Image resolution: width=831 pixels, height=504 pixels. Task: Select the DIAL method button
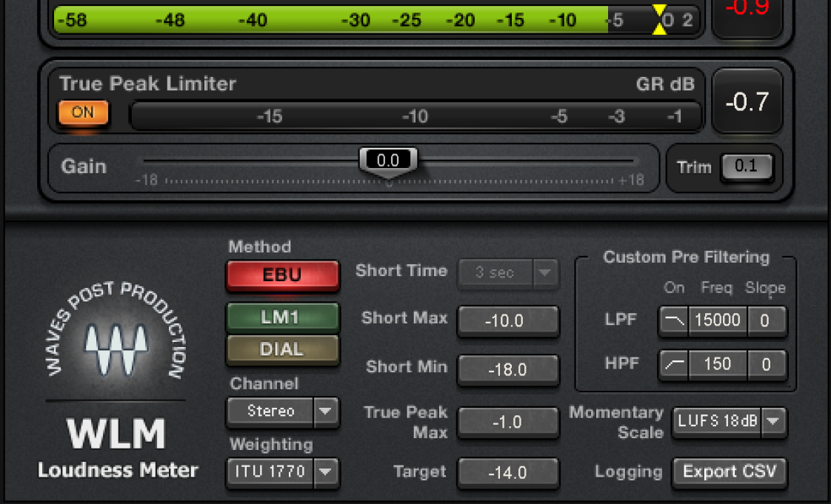pos(282,349)
